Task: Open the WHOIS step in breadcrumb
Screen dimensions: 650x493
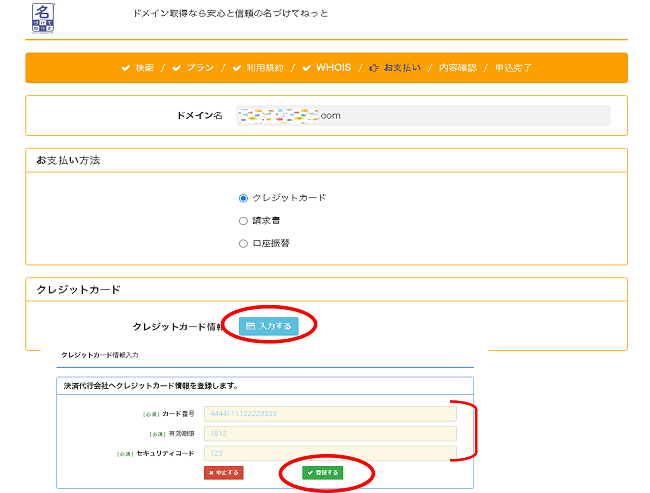Action: (x=333, y=68)
